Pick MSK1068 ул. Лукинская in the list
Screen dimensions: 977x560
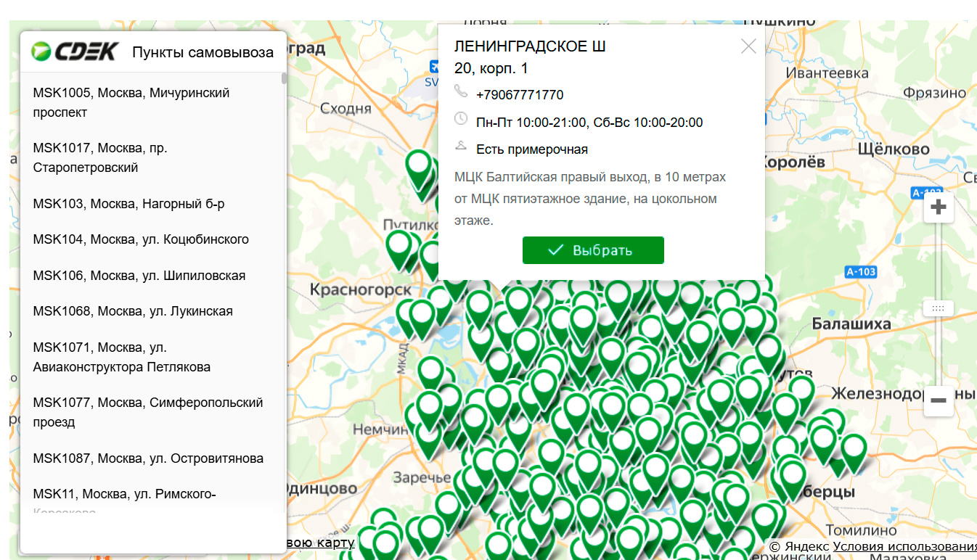[x=133, y=311]
